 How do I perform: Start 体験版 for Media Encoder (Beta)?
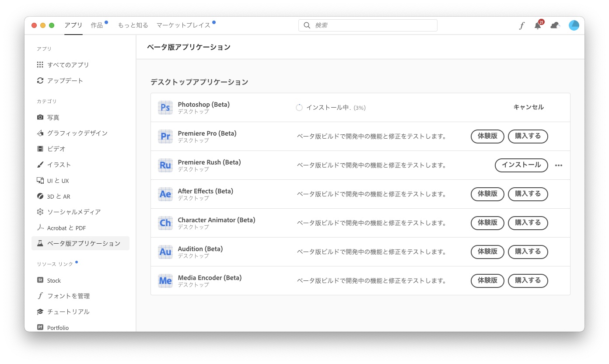click(x=487, y=280)
